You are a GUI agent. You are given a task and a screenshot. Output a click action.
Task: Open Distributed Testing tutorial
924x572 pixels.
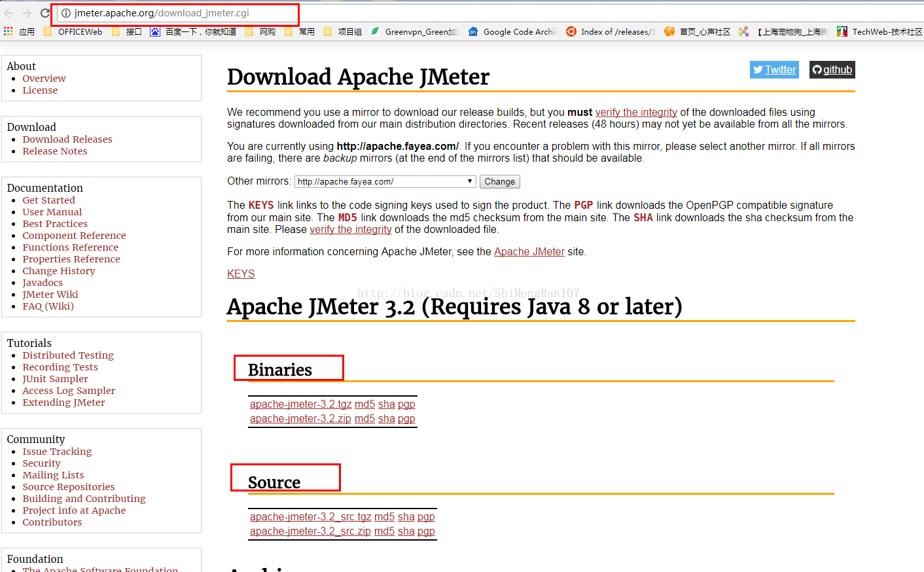[x=68, y=355]
